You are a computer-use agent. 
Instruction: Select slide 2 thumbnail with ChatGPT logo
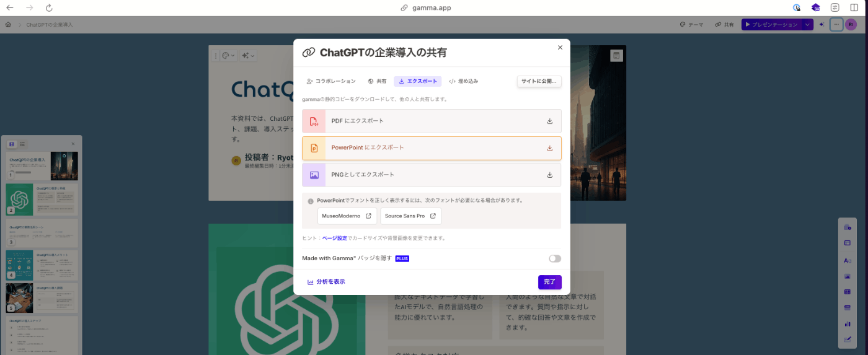(42, 199)
